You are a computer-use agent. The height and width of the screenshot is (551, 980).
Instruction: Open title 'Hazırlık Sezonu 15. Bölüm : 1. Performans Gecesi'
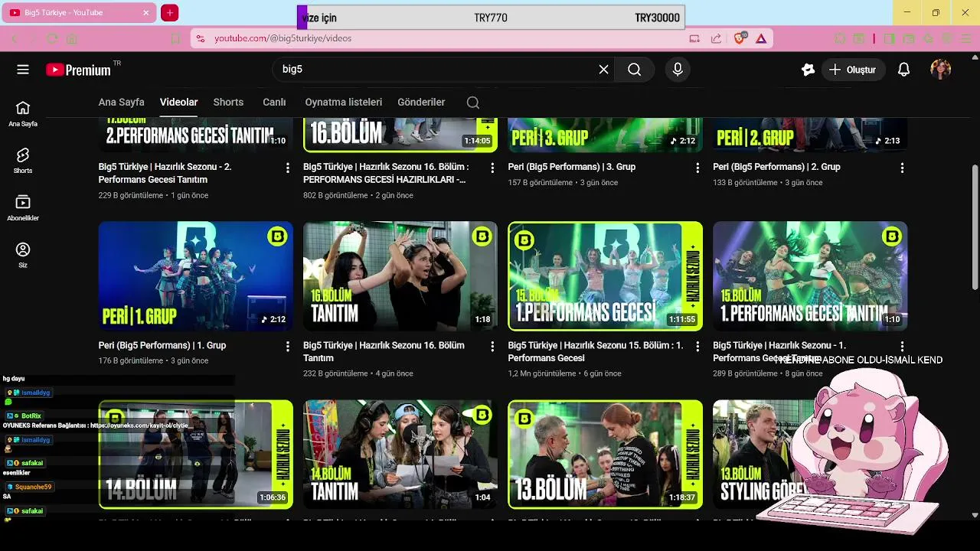tap(596, 352)
